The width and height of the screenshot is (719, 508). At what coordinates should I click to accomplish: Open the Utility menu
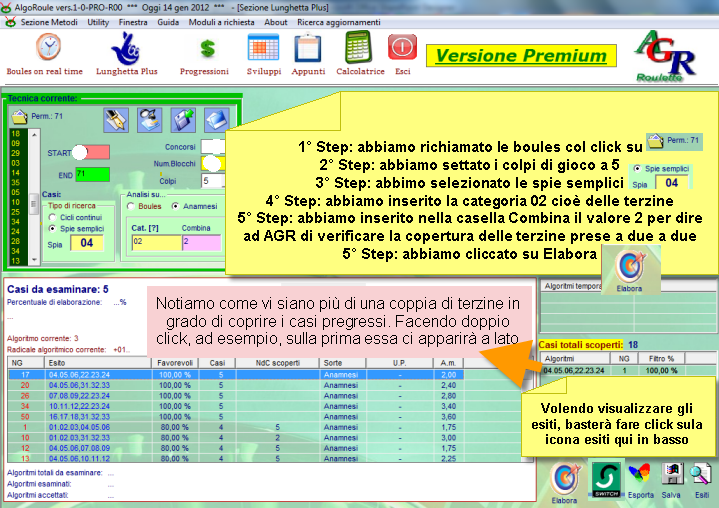98,22
